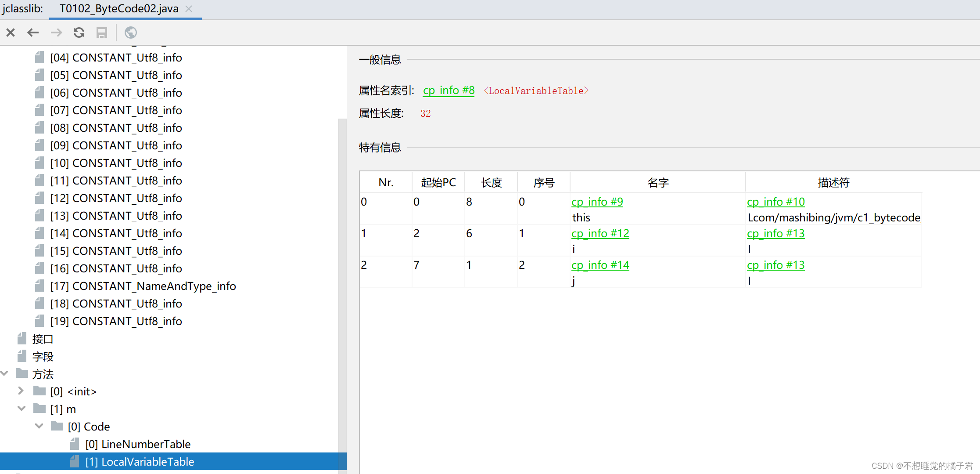
Task: Select [09] CONSTANT_Utf8_info in the tree
Action: (x=116, y=145)
